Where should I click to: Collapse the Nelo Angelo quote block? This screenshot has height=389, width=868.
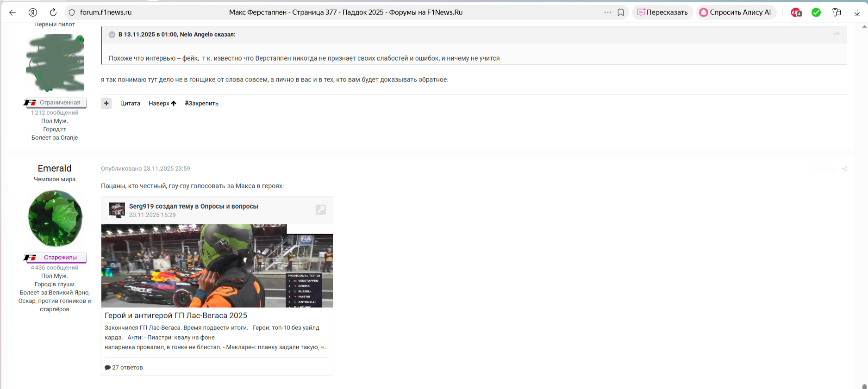click(112, 35)
